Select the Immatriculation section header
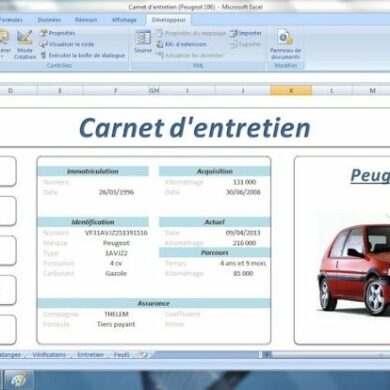Screen dimensions: 390x390 (x=93, y=171)
